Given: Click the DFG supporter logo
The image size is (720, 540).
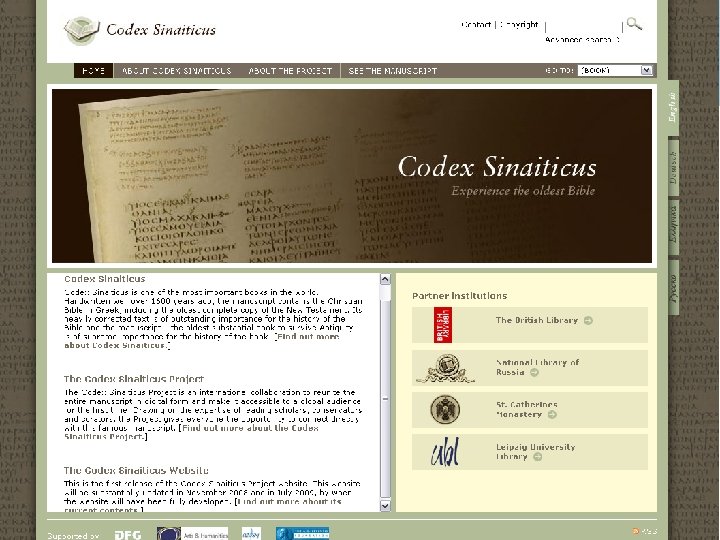Looking at the screenshot, I should click(128, 535).
